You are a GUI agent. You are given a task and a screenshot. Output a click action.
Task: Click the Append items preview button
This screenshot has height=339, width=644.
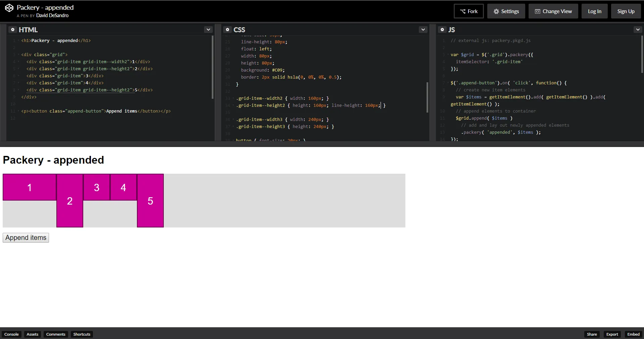(26, 238)
